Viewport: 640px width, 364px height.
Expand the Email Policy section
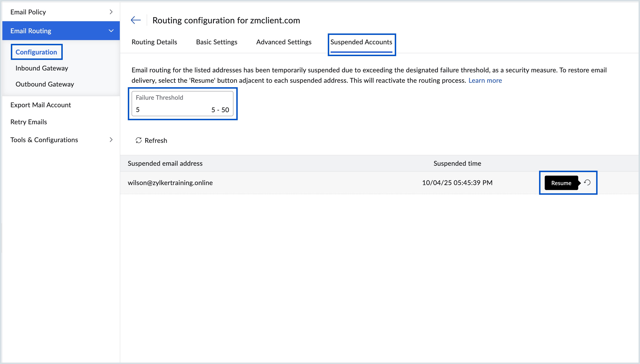28,12
